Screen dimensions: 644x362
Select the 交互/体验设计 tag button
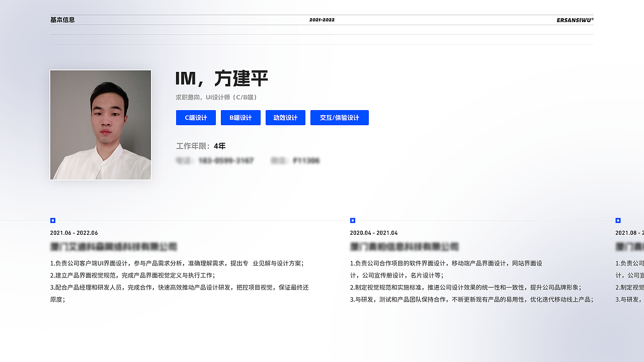coord(340,118)
